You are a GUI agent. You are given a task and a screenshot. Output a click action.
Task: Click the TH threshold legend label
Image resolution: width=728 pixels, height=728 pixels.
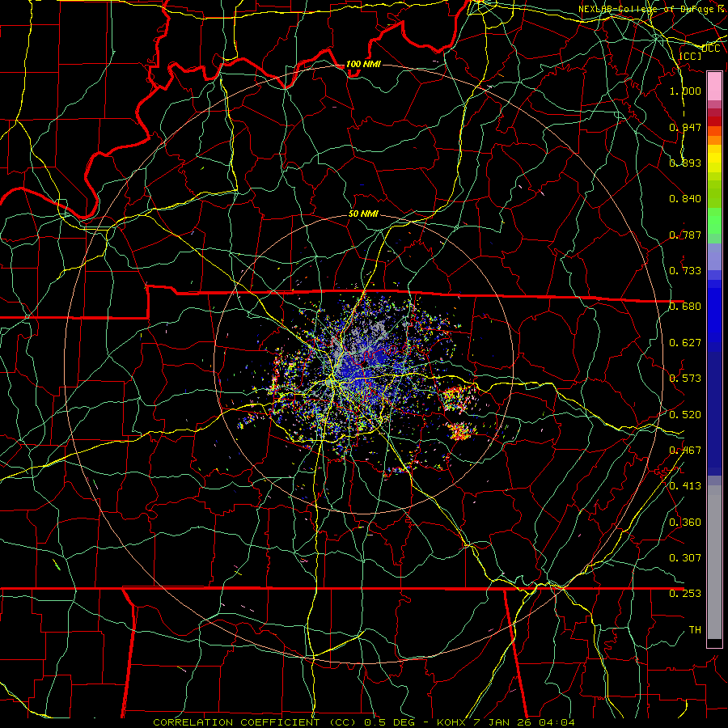coord(695,630)
